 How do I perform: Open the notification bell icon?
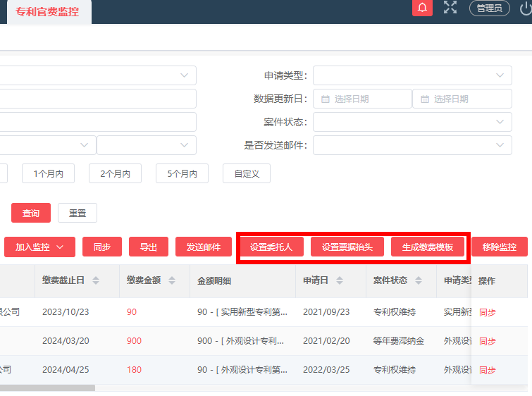[422, 8]
